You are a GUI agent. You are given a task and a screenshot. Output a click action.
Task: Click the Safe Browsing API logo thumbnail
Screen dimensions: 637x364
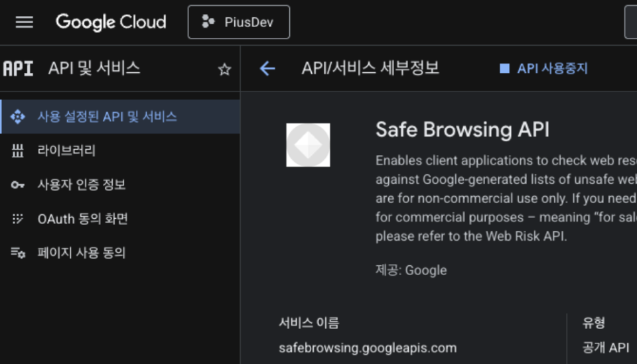[x=308, y=145]
